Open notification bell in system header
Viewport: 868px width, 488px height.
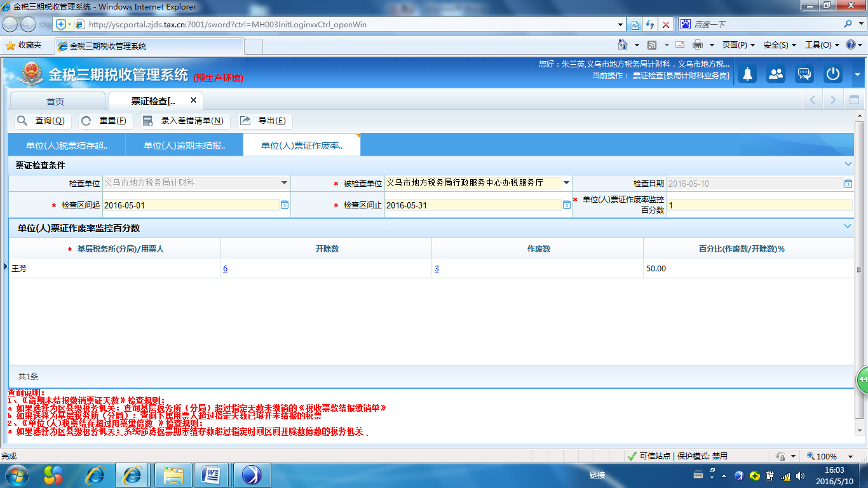coord(748,74)
